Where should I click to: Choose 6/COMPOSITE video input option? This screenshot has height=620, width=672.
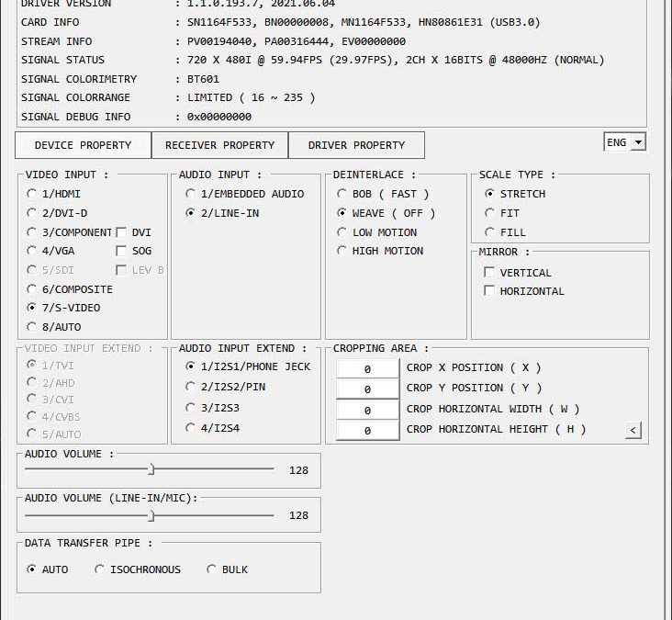(x=32, y=289)
